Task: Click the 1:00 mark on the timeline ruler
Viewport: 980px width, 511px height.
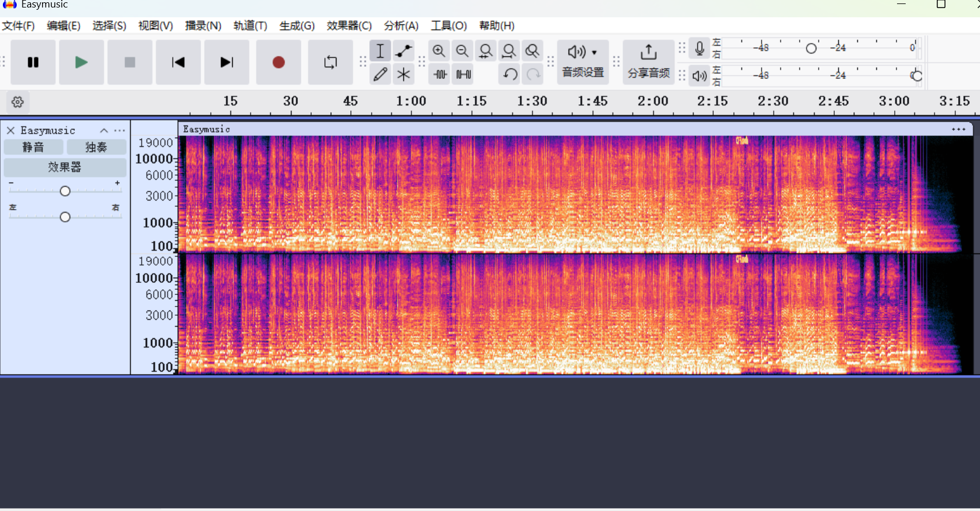Action: pyautogui.click(x=411, y=101)
